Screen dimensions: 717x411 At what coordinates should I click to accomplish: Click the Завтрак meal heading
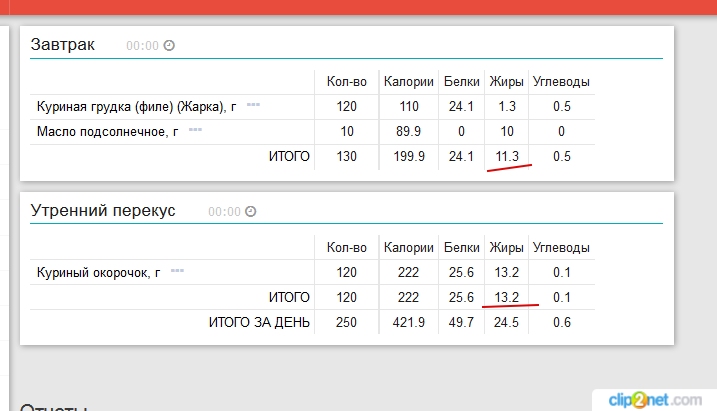pos(63,44)
